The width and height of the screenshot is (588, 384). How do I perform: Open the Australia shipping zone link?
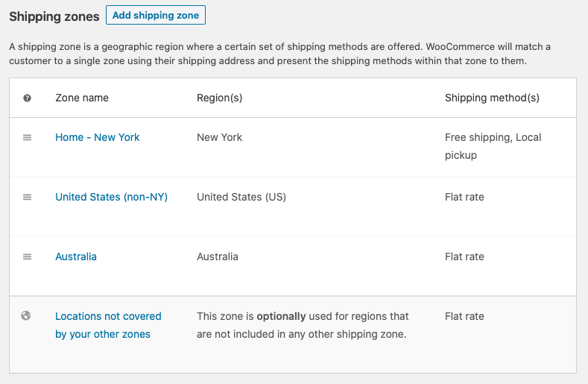[76, 256]
